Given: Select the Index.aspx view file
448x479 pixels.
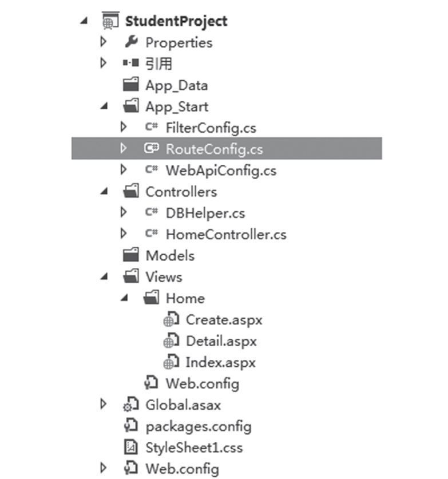Looking at the screenshot, I should coord(220,362).
